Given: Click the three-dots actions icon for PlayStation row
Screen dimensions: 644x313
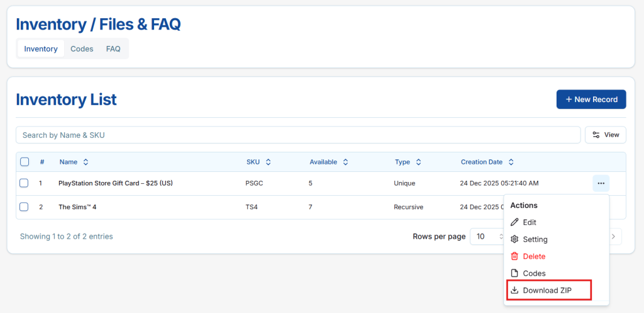Looking at the screenshot, I should 601,183.
